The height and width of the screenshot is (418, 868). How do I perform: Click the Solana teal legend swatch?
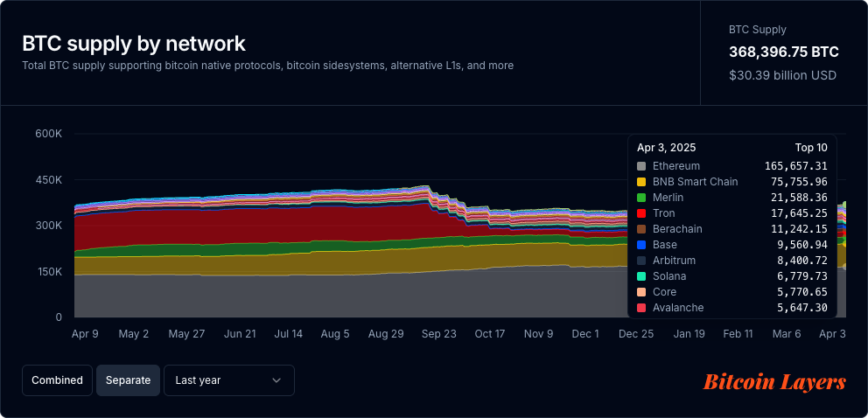click(641, 276)
